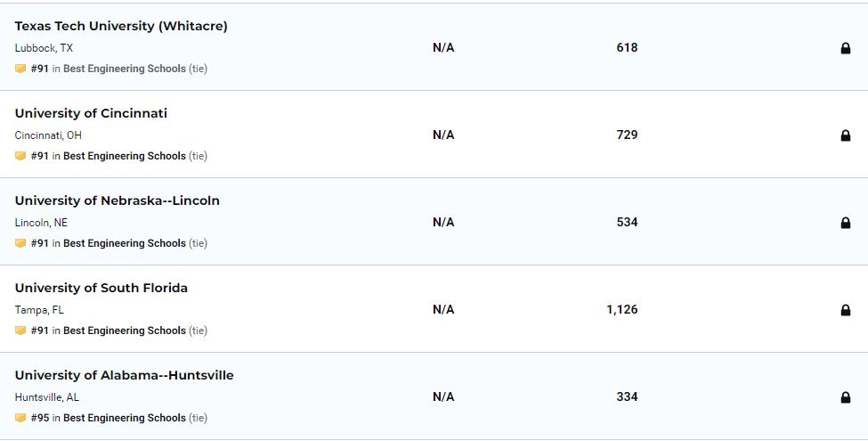Click the lock icon for Texas Tech University
The image size is (868, 441).
(846, 48)
